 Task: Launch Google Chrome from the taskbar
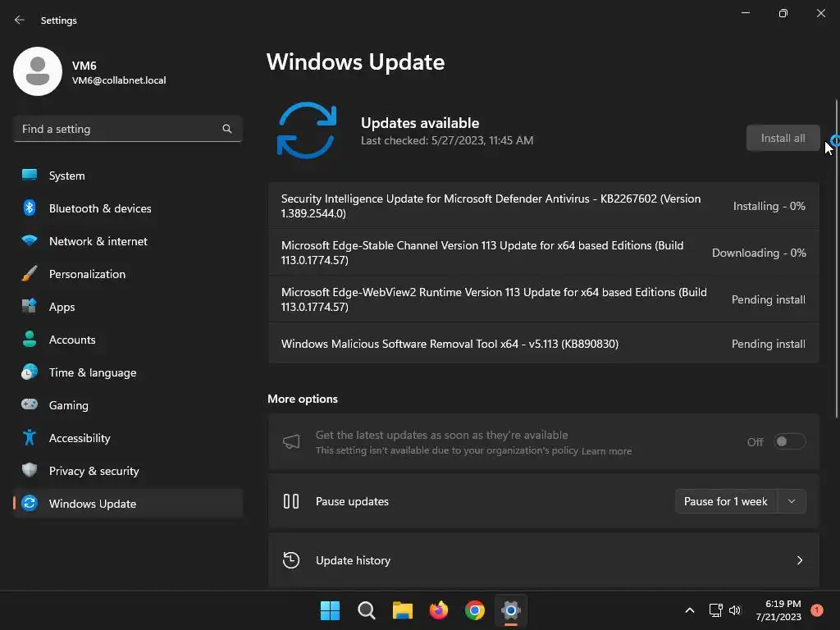pyautogui.click(x=475, y=610)
